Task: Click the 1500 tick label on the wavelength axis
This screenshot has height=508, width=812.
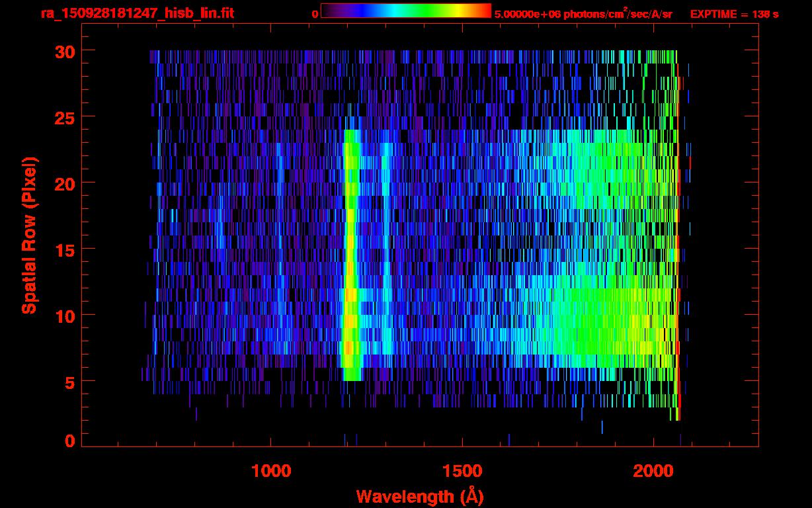Action: tap(462, 471)
